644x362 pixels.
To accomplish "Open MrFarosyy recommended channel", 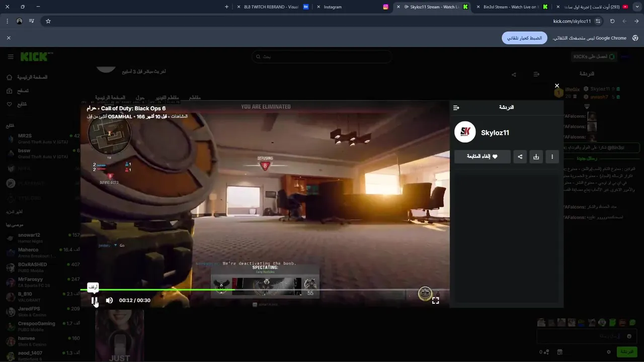I will point(43,282).
